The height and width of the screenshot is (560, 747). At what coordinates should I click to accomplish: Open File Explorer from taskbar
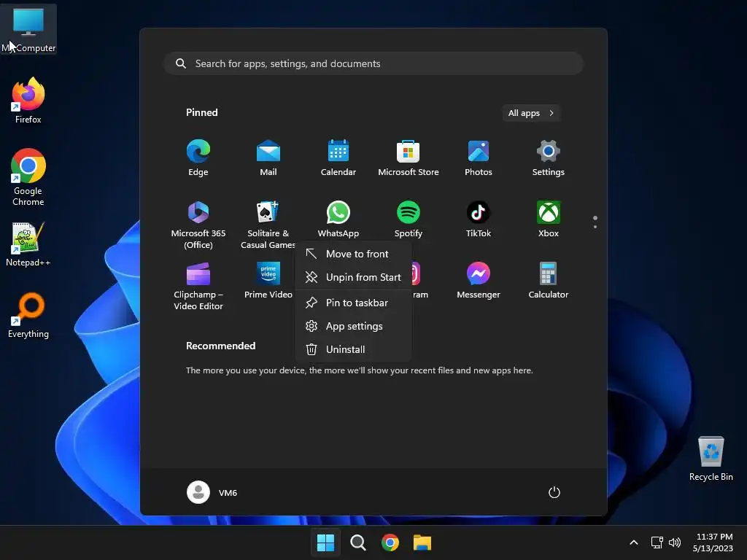(422, 542)
